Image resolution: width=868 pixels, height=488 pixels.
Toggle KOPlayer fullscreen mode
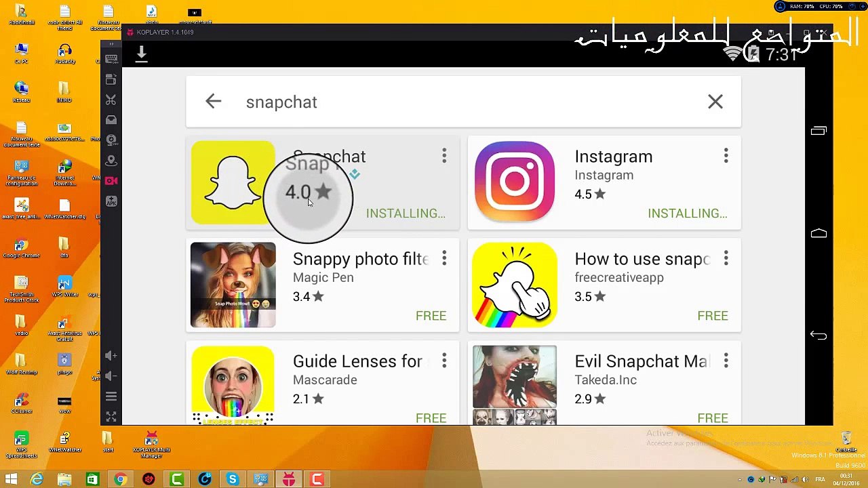coord(111,417)
